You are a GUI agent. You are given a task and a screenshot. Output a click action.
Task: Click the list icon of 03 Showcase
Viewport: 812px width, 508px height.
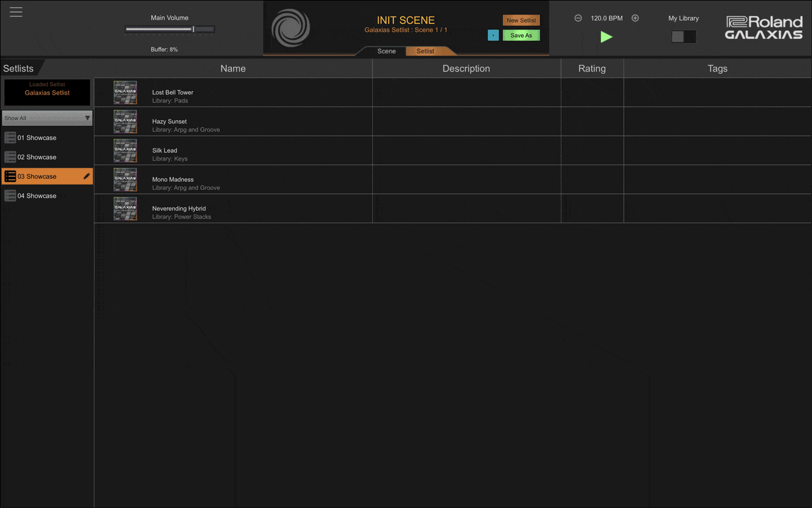(x=10, y=176)
